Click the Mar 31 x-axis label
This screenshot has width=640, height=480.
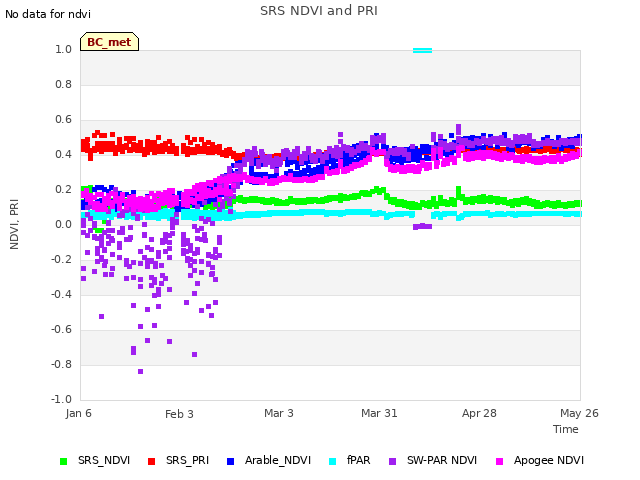coord(379,413)
